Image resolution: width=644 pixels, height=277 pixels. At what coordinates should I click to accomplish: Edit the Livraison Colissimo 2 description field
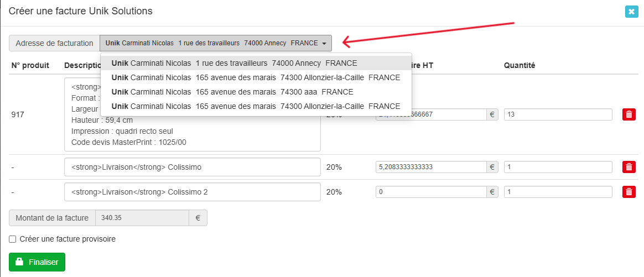[x=192, y=192]
